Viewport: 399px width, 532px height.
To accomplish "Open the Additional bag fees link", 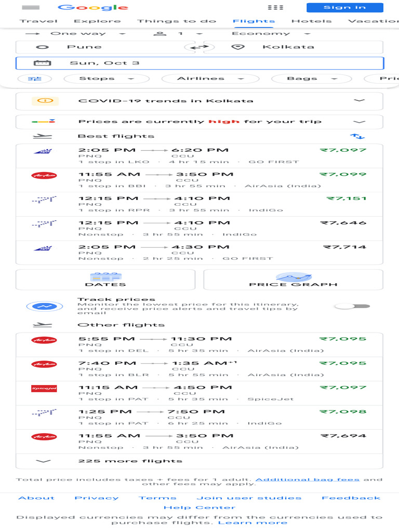I will pyautogui.click(x=307, y=480).
